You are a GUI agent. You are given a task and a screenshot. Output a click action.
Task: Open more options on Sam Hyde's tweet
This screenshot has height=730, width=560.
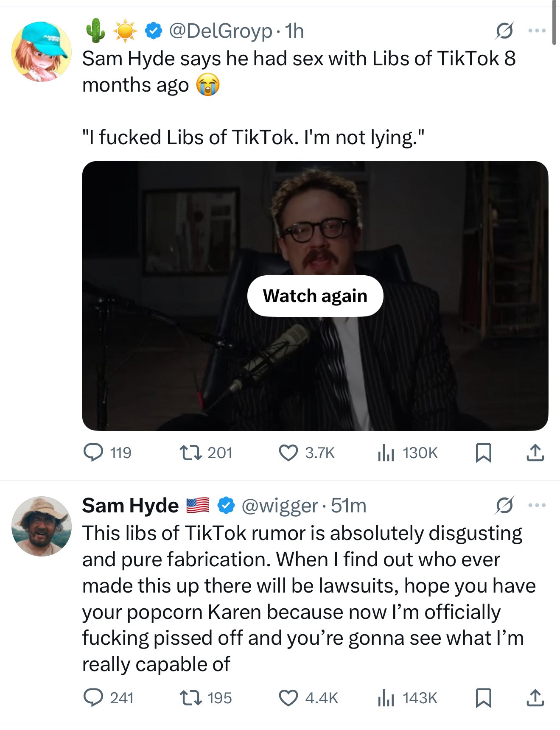tap(537, 505)
